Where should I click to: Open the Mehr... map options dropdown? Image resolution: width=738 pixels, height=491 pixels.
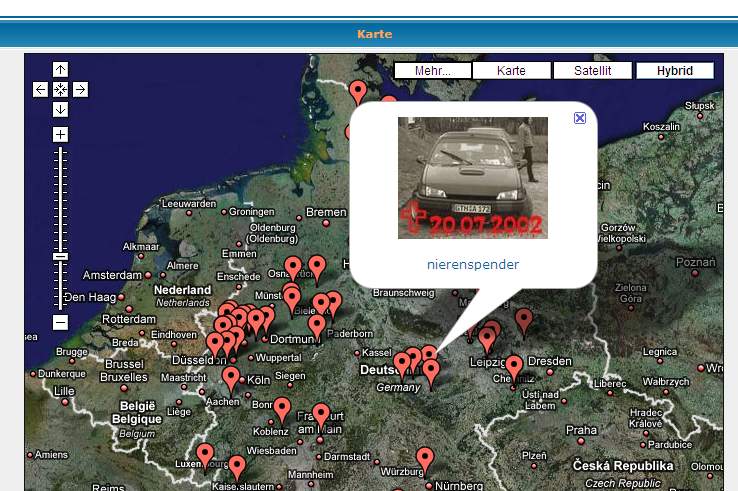(431, 71)
